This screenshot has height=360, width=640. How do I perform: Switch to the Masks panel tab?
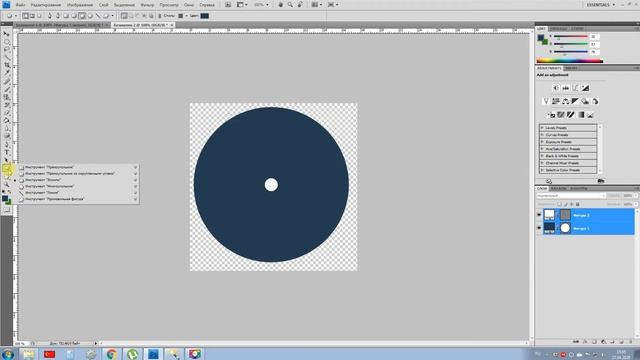click(x=571, y=68)
